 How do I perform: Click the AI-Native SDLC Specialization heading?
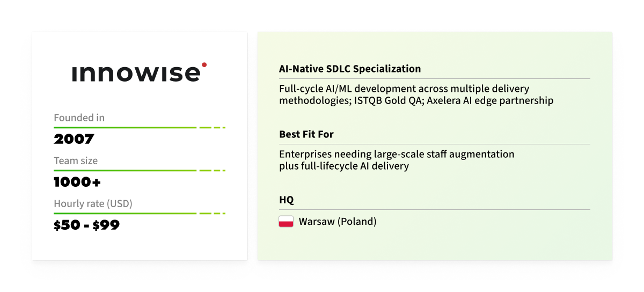pyautogui.click(x=350, y=69)
